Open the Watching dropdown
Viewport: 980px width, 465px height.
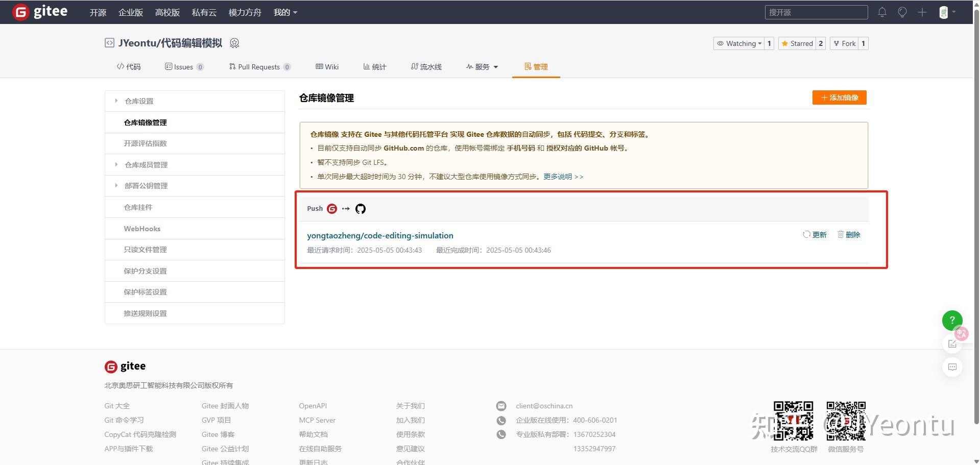click(x=739, y=43)
